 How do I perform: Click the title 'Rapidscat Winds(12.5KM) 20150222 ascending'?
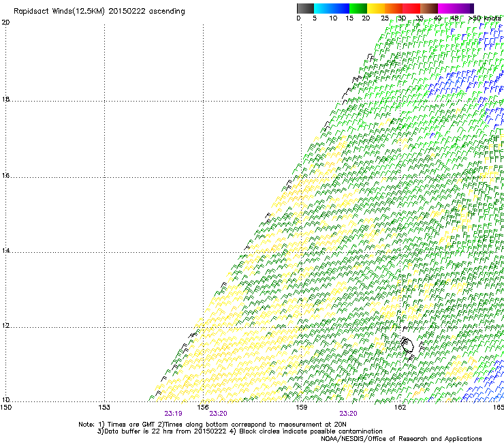coord(99,12)
